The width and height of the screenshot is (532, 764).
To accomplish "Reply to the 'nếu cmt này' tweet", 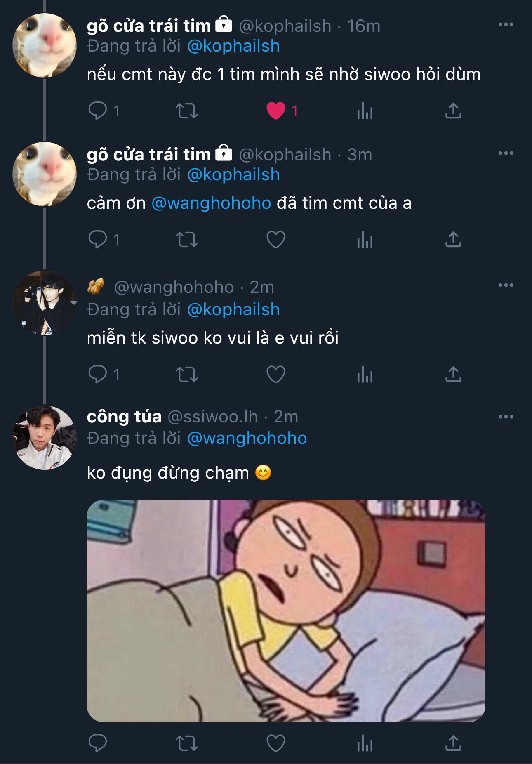I will (x=98, y=111).
